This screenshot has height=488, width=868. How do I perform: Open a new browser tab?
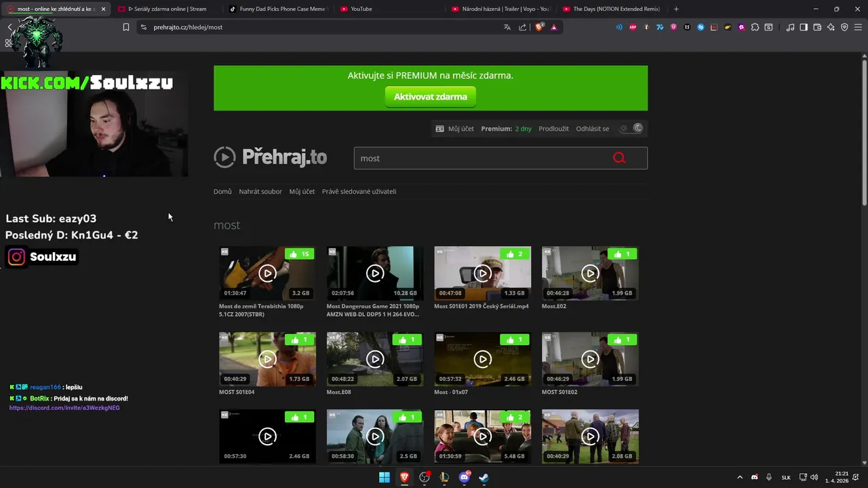coord(676,9)
